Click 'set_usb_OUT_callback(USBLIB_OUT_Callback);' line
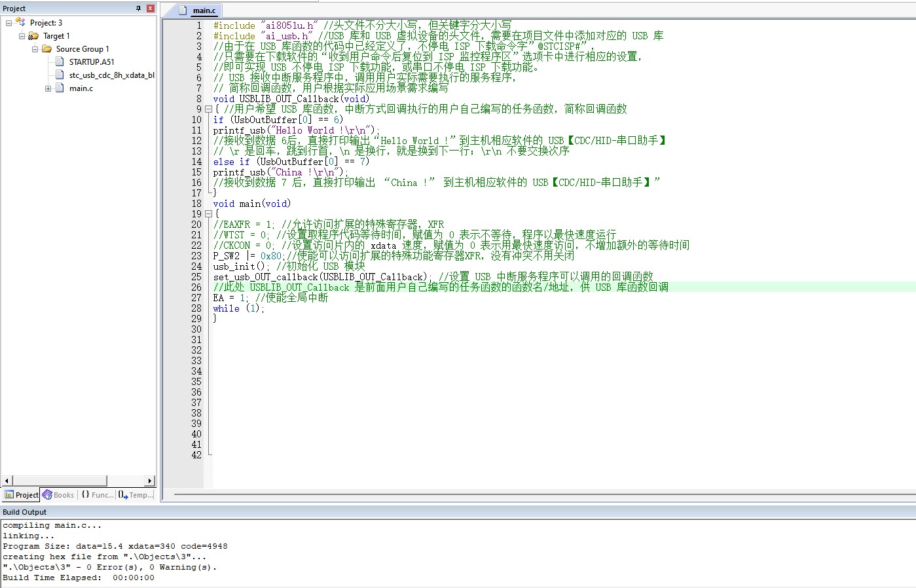This screenshot has width=916, height=588. (322, 277)
